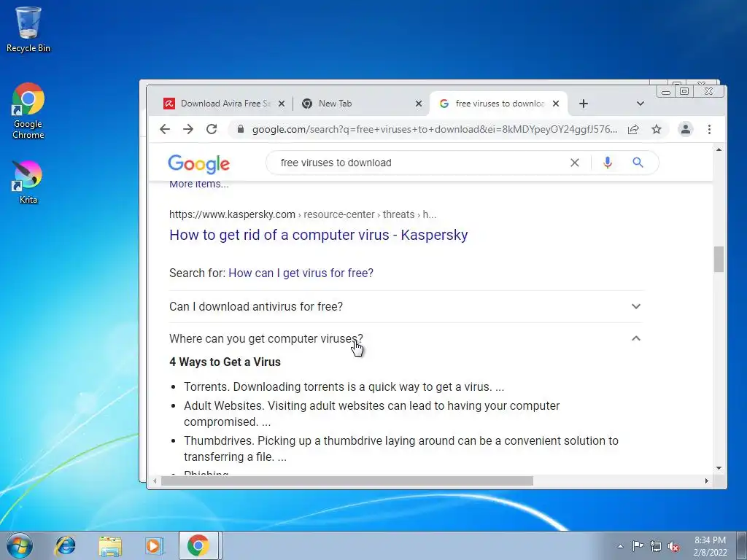Launch Internet Explorer from taskbar

[65, 545]
